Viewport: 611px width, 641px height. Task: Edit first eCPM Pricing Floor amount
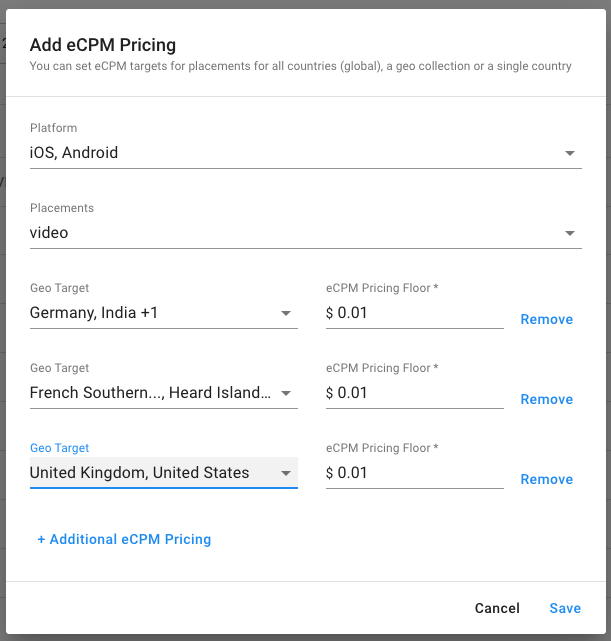coord(414,313)
